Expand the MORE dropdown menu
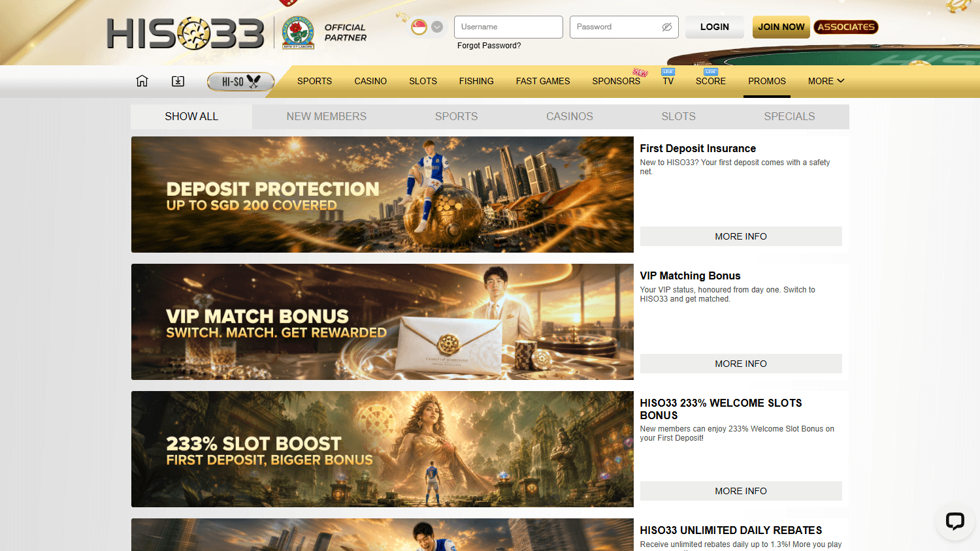Viewport: 980px width, 551px height. point(826,81)
